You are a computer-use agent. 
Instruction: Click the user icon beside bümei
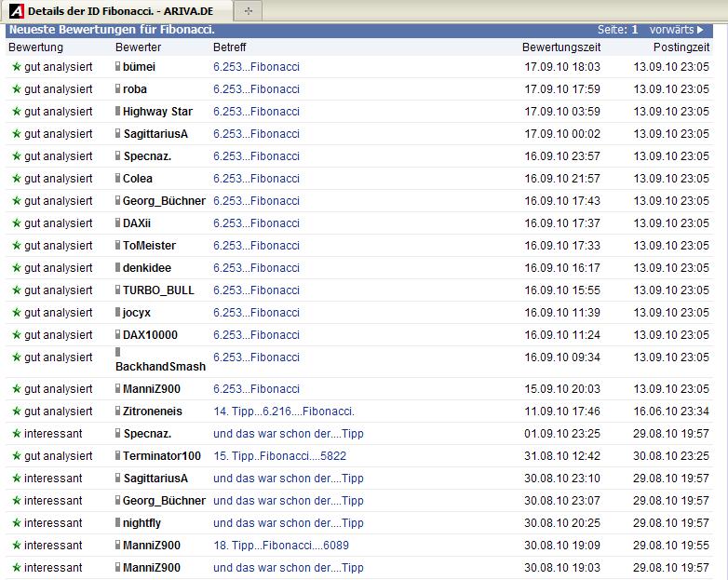118,66
